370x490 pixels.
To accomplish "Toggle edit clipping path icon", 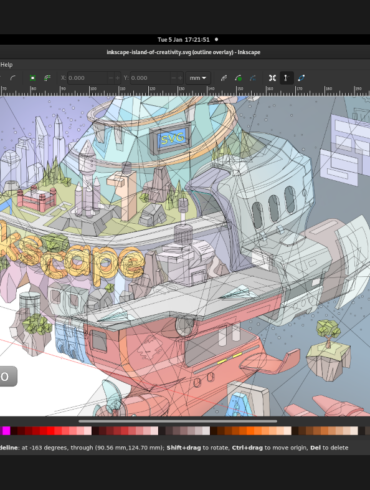I will coord(224,78).
